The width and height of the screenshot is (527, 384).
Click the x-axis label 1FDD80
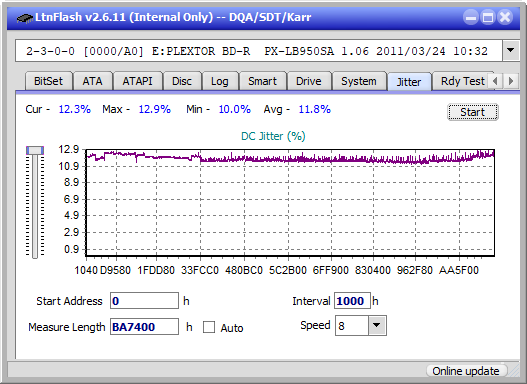coord(156,270)
